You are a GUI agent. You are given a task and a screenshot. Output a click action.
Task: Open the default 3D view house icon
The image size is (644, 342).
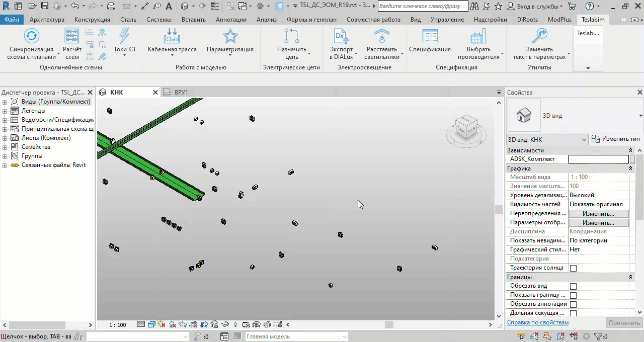click(184, 7)
